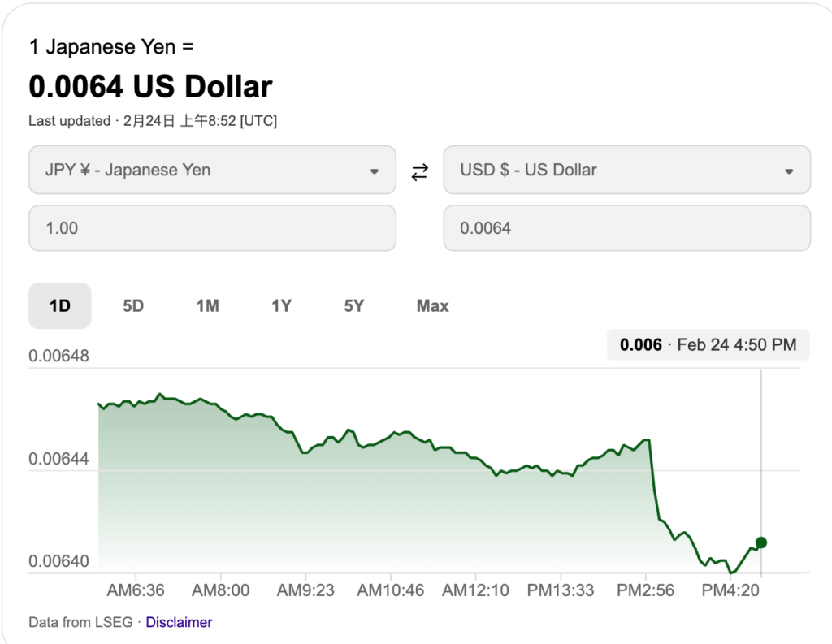832x644 pixels.
Task: Click the swap currencies arrows icon
Action: [x=419, y=171]
